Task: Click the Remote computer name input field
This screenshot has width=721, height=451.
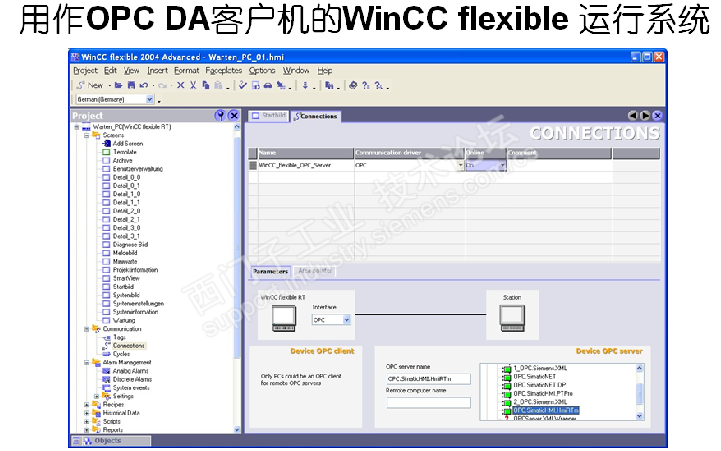Action: point(429,403)
